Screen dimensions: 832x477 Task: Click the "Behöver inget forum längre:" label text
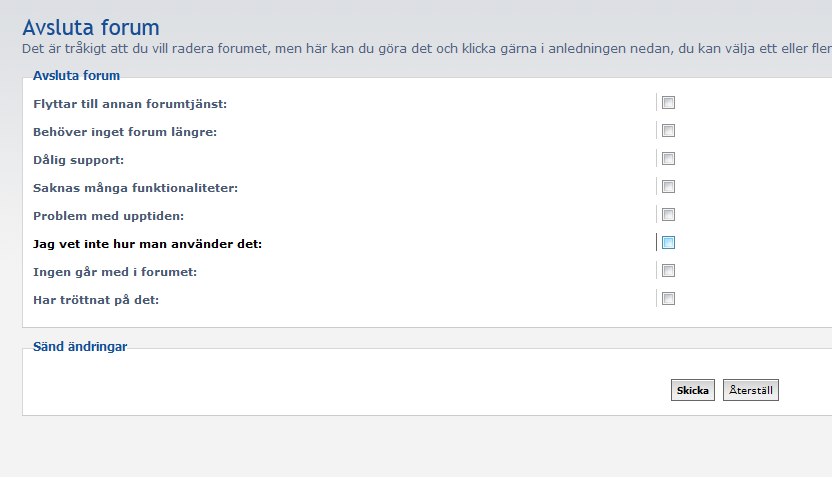(x=125, y=132)
